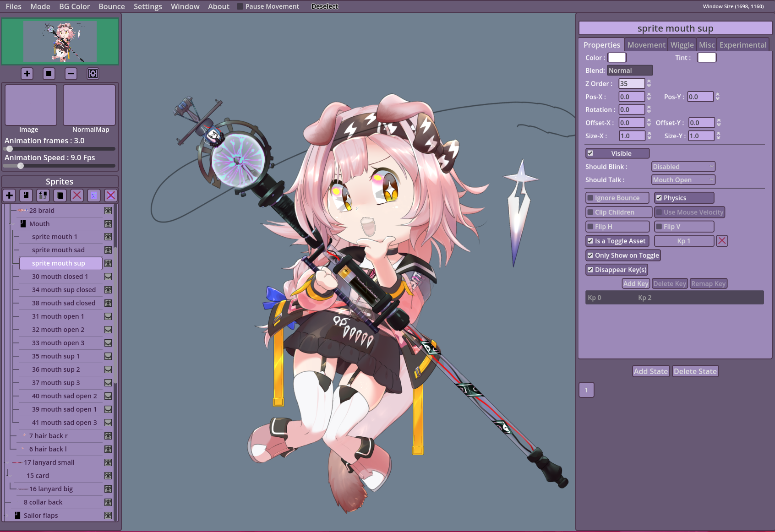The height and width of the screenshot is (532, 775).
Task: Click the add folder icon in Sprites toolbar
Action: [26, 195]
